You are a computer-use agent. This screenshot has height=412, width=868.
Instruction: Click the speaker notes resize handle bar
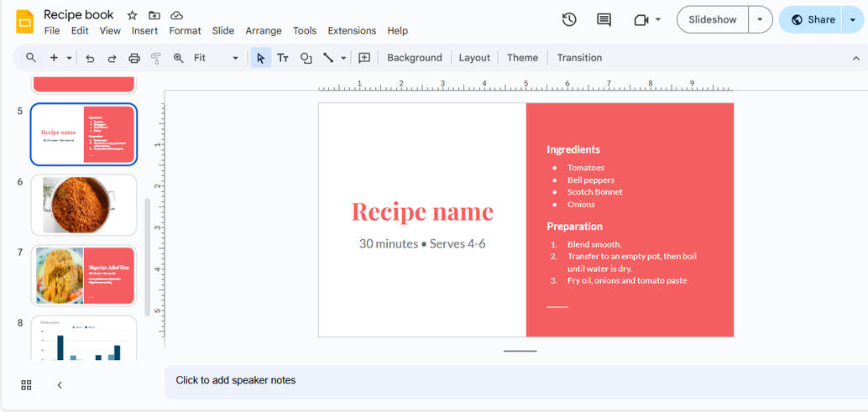(x=520, y=352)
